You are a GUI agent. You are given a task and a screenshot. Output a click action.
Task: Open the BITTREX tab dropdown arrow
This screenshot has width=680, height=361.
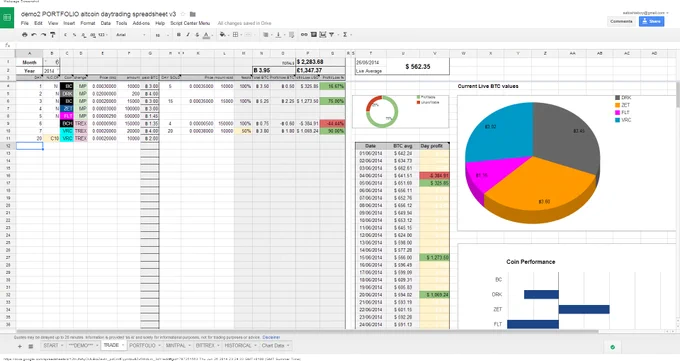click(x=219, y=346)
